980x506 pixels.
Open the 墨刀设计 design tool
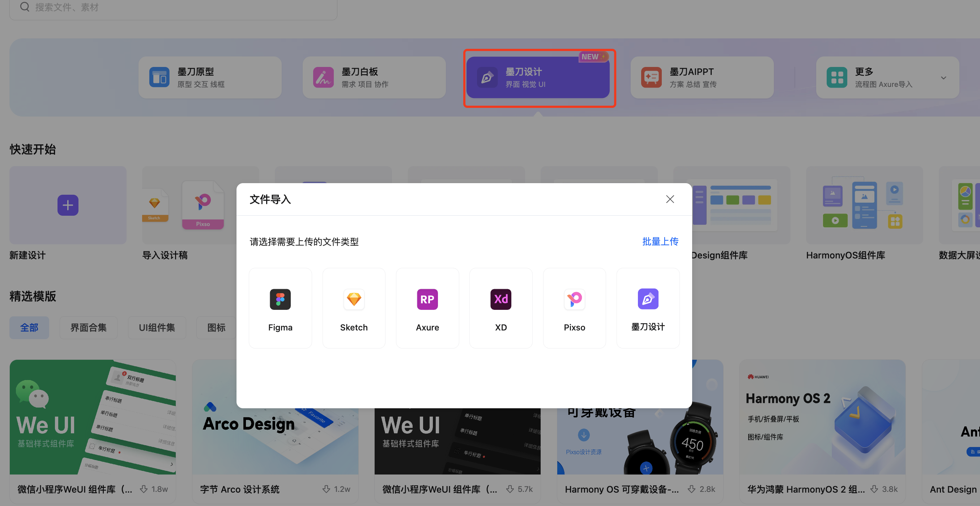tap(539, 77)
